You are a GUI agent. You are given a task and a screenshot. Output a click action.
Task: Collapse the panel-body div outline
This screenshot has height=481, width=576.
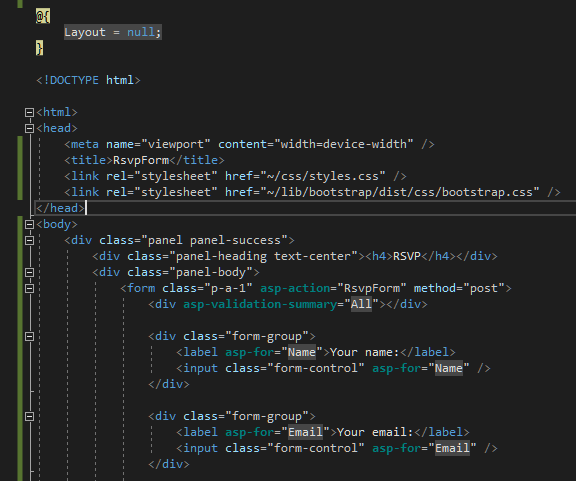[29, 272]
